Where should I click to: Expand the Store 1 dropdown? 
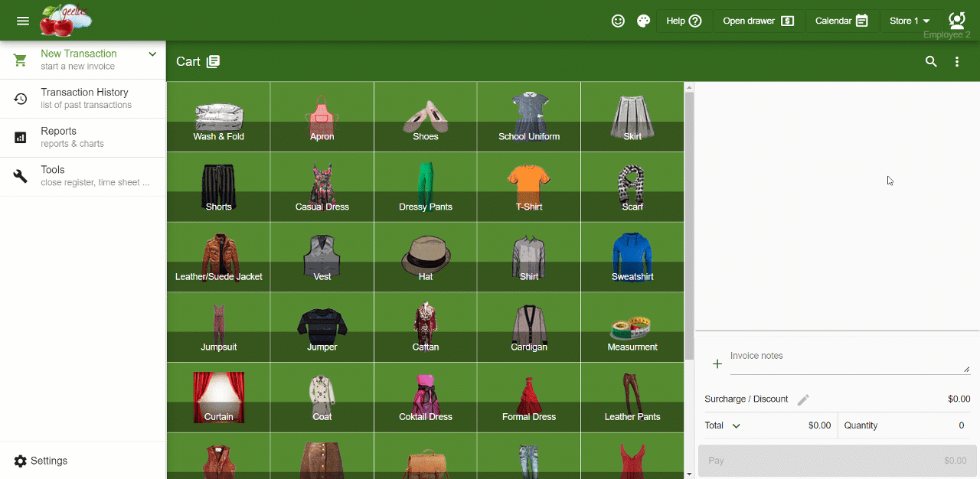point(910,21)
